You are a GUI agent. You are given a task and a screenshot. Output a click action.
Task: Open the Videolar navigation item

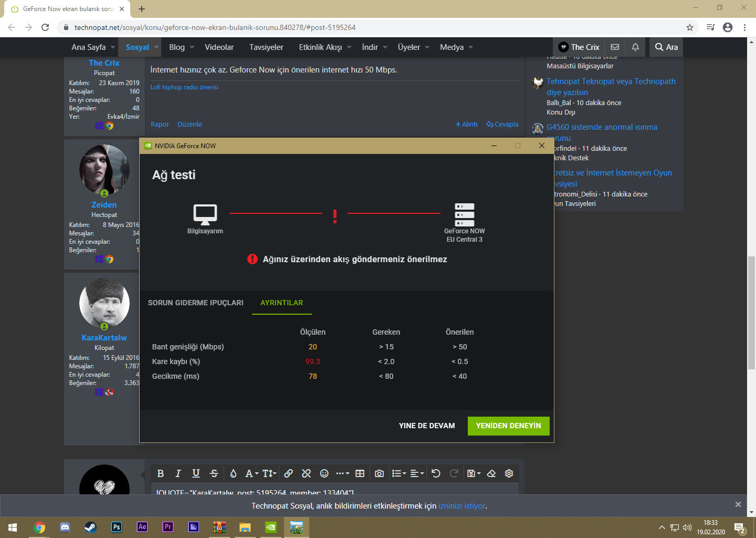point(219,47)
